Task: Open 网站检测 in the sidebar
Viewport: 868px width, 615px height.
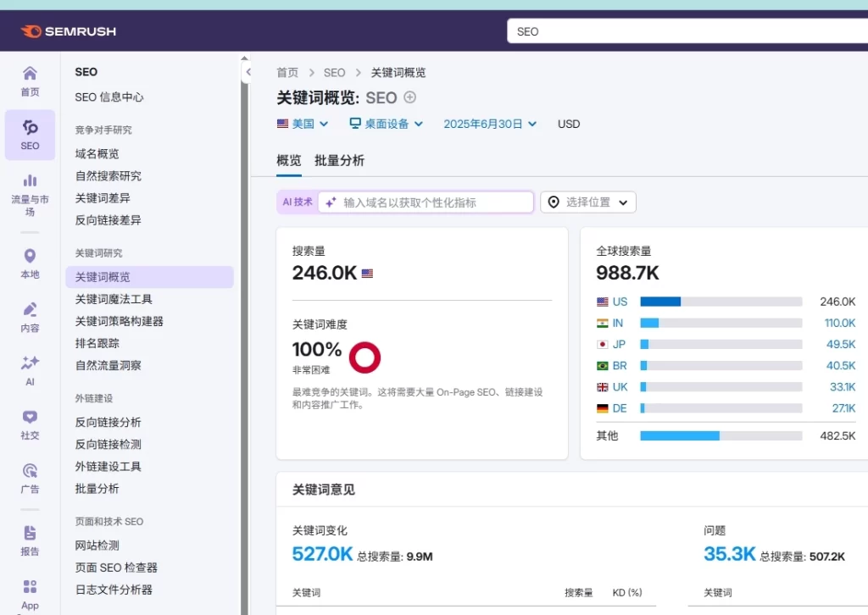Action: tap(97, 546)
